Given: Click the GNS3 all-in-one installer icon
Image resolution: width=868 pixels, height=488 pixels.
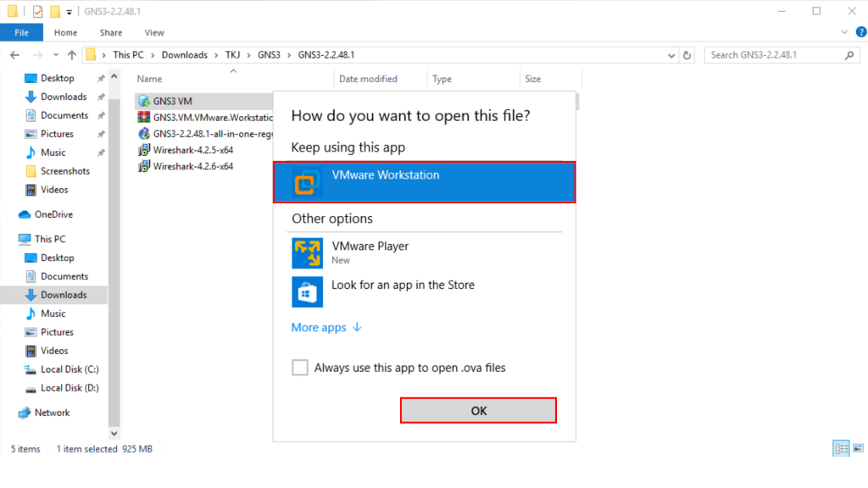Looking at the screenshot, I should tap(145, 134).
